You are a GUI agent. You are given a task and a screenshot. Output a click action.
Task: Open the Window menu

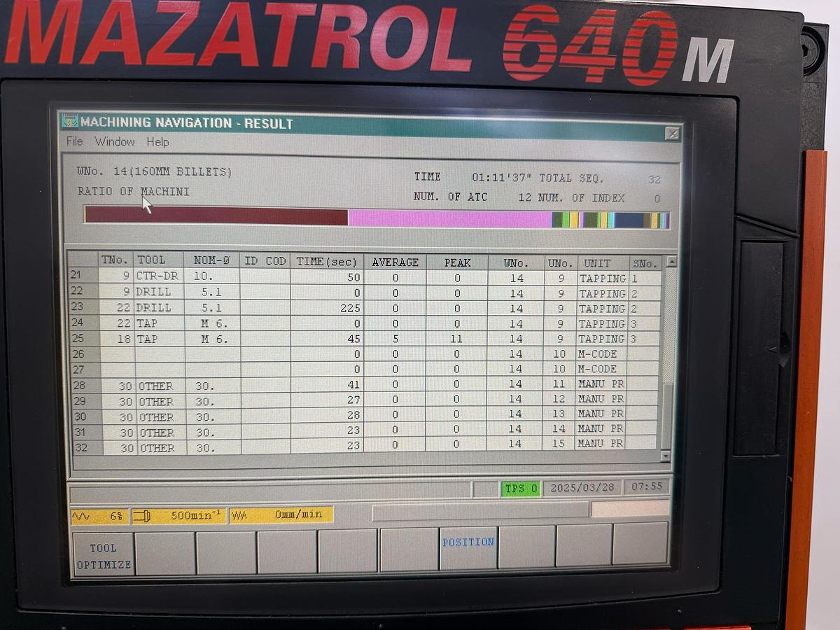[114, 141]
